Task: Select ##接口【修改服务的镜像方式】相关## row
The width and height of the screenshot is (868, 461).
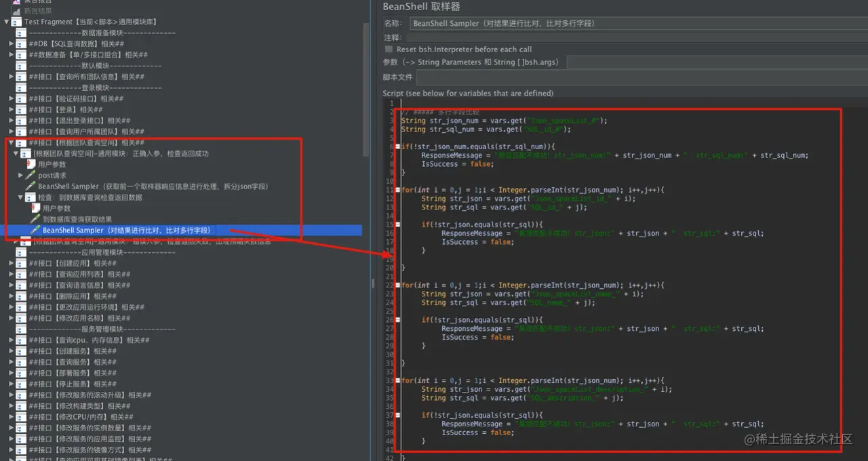Action: click(90, 449)
